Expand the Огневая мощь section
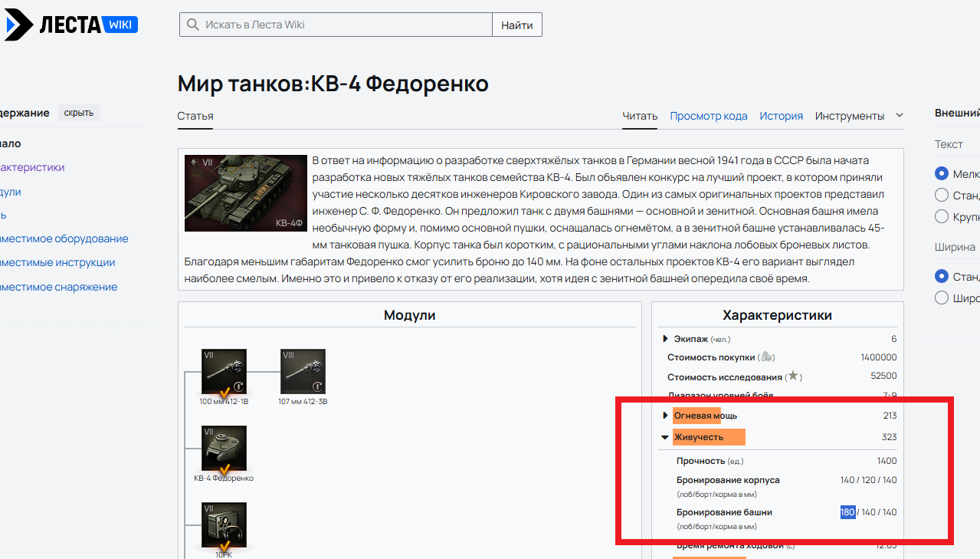 (x=665, y=416)
